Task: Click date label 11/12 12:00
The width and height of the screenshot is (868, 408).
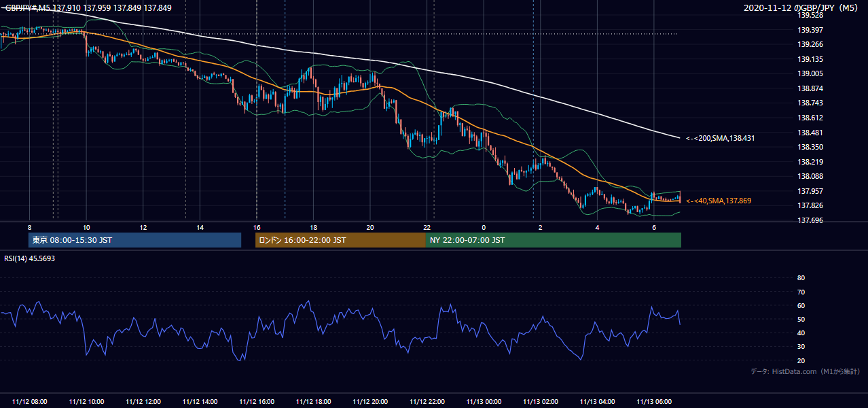Action: tap(143, 402)
